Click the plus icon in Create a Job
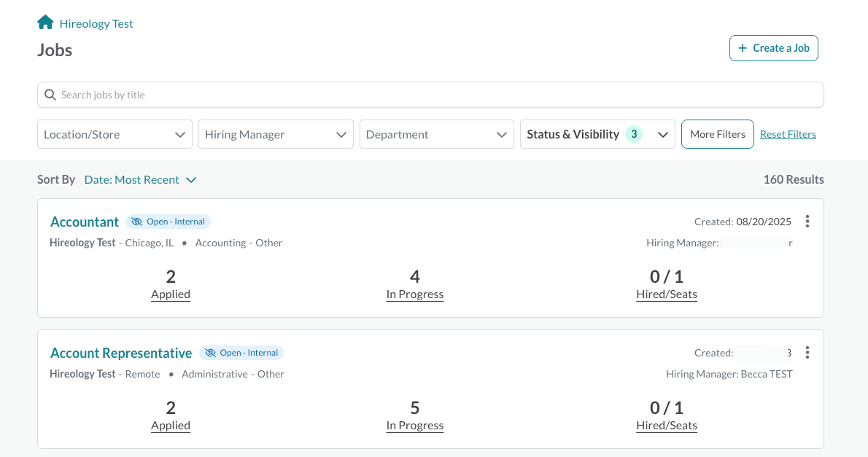The width and height of the screenshot is (868, 457). [x=743, y=48]
